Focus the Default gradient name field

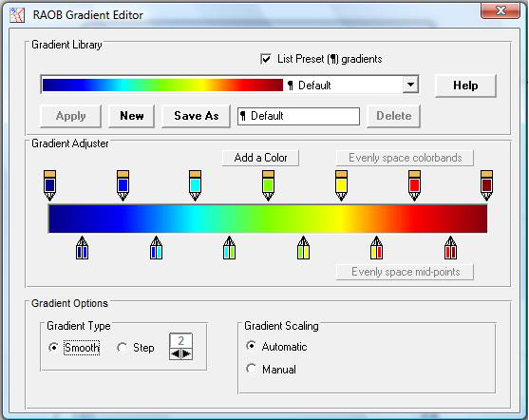tap(298, 116)
